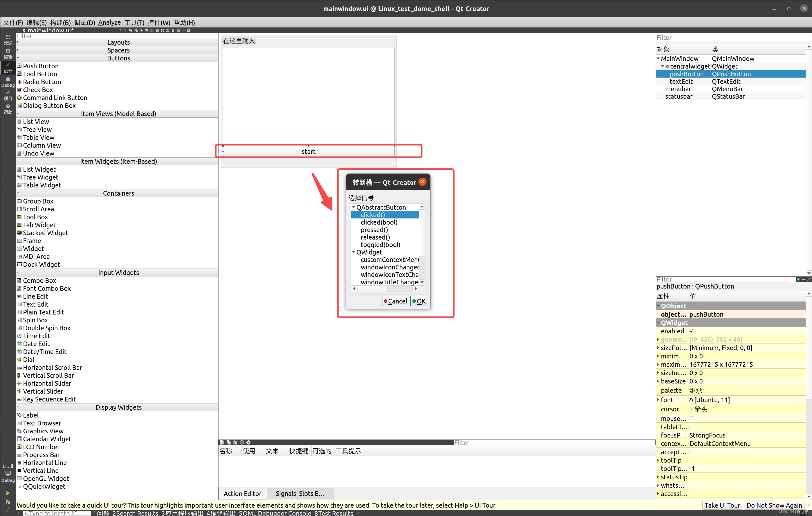Screen dimensions: 812x516
Task: Open the 2 Search Results output pane
Action: [135, 513]
